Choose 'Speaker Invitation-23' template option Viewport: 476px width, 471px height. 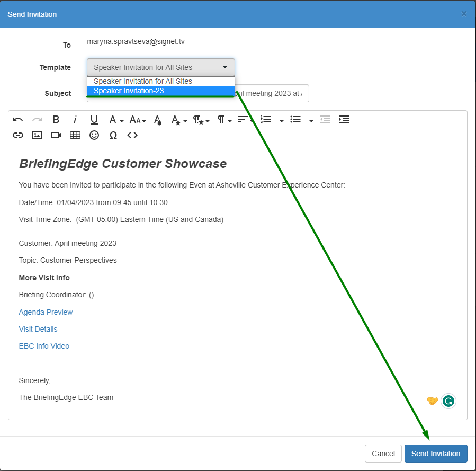click(161, 91)
